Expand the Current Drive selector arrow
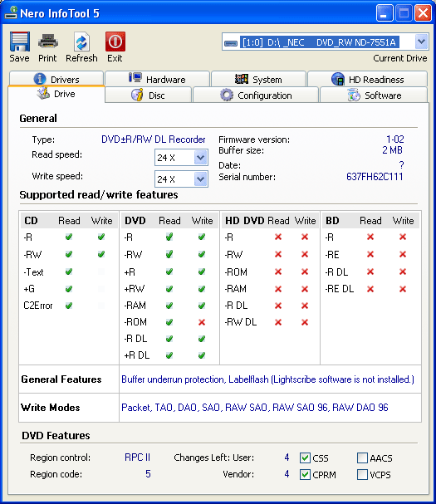Viewport: 436px width, 504px height. 421,42
